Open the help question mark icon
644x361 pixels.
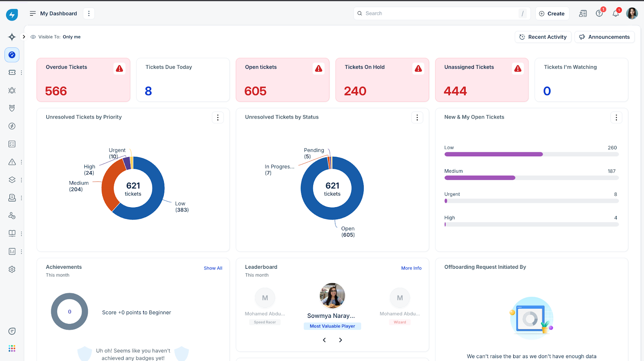coord(599,13)
